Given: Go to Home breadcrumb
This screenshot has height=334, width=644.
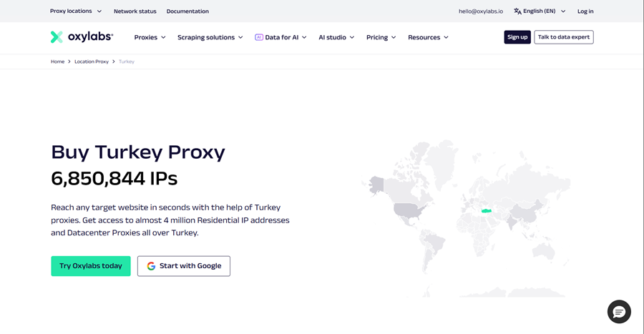Looking at the screenshot, I should pos(57,62).
